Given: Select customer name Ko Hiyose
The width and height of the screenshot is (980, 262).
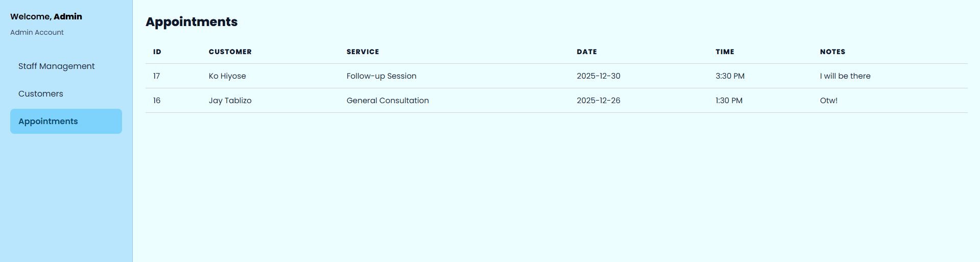Looking at the screenshot, I should 227,76.
